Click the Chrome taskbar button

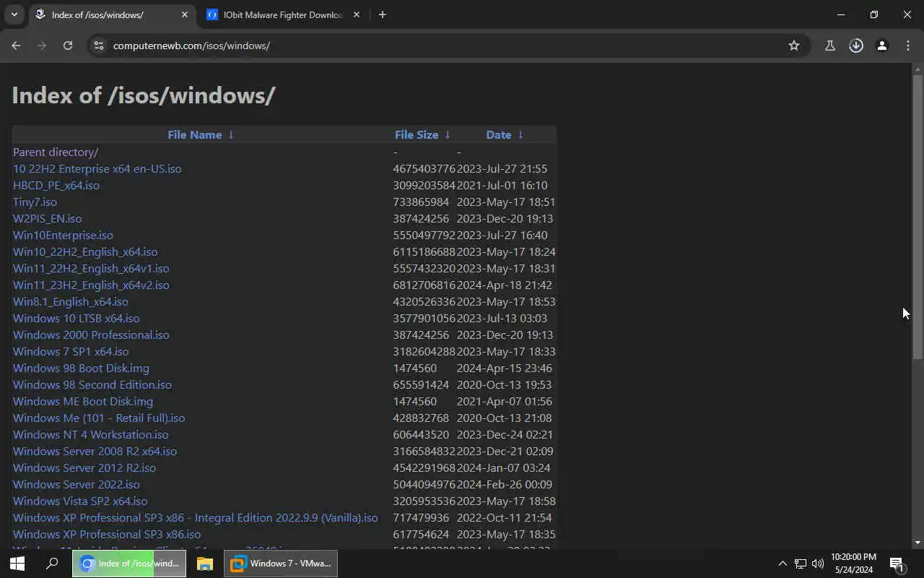point(129,564)
